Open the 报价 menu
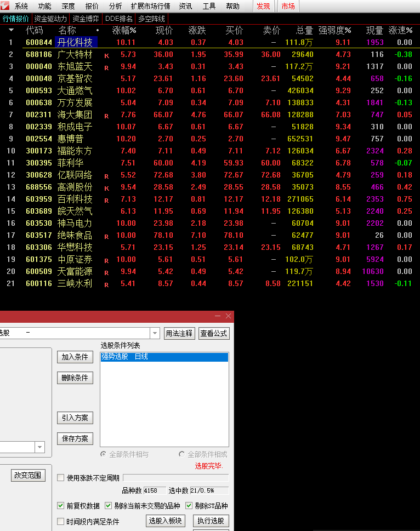 point(92,6)
